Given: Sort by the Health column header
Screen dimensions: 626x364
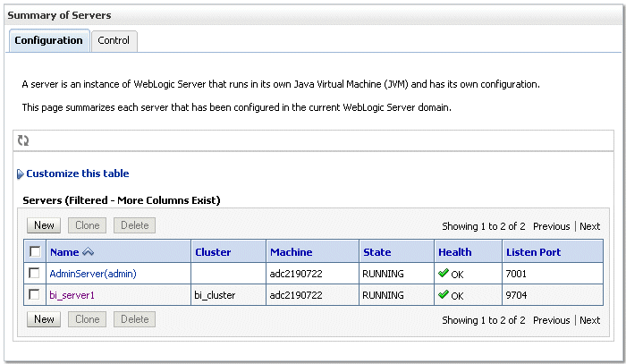Looking at the screenshot, I should click(454, 252).
